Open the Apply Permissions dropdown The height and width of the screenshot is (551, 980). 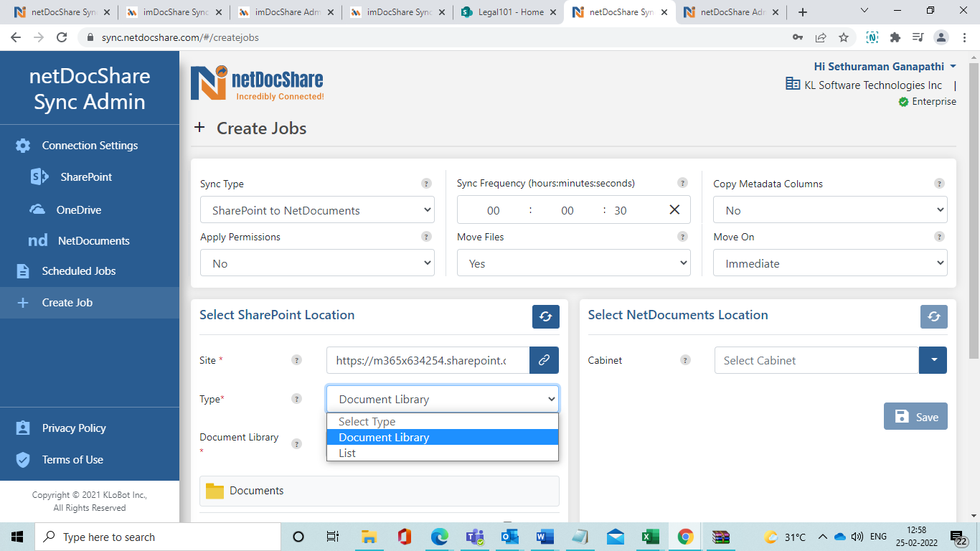[x=317, y=263]
